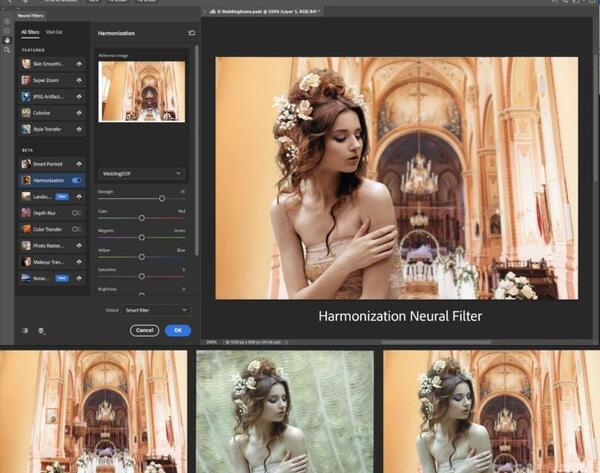Download the Noise filter cloud icon

point(79,278)
